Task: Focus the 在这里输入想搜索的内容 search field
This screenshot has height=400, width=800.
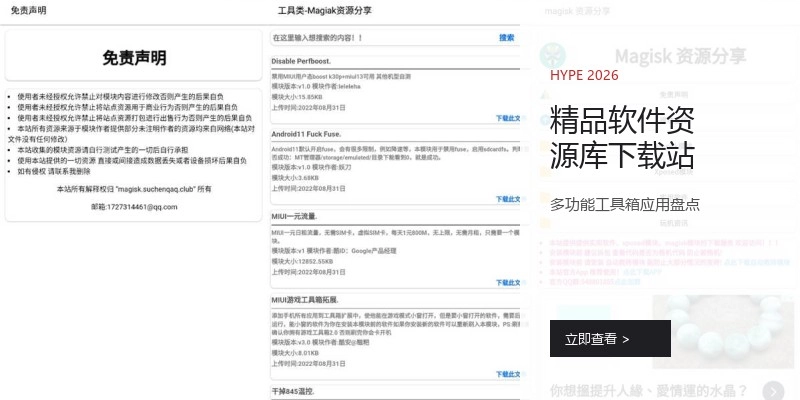Action: (383, 38)
